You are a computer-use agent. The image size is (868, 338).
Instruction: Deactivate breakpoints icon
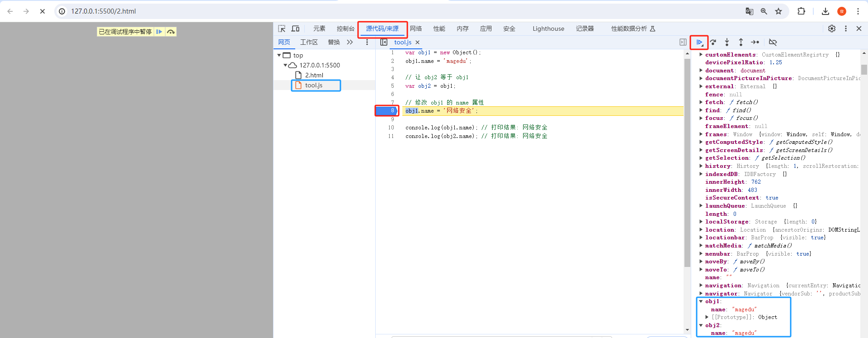point(773,42)
